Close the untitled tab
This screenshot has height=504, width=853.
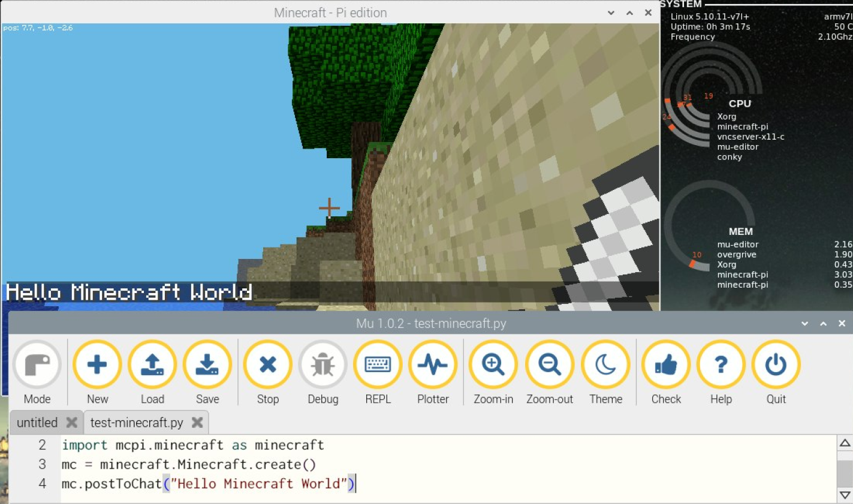(x=71, y=422)
